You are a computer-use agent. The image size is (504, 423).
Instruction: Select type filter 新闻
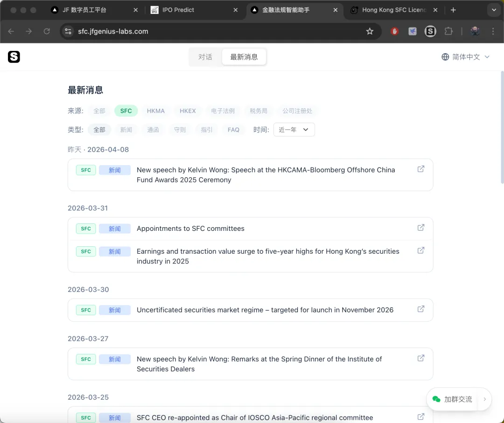click(x=126, y=130)
